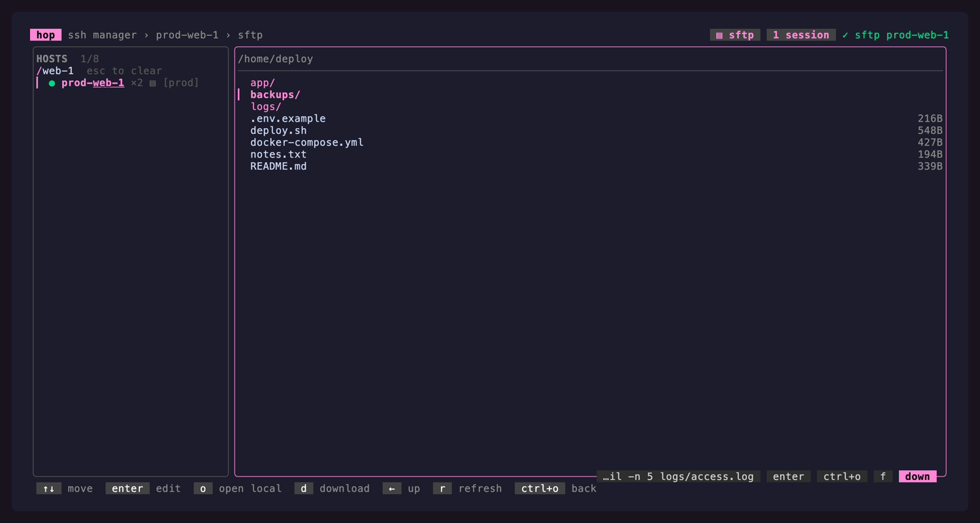Click the 548B size value
Image resolution: width=980 pixels, height=523 pixels.
click(x=930, y=130)
